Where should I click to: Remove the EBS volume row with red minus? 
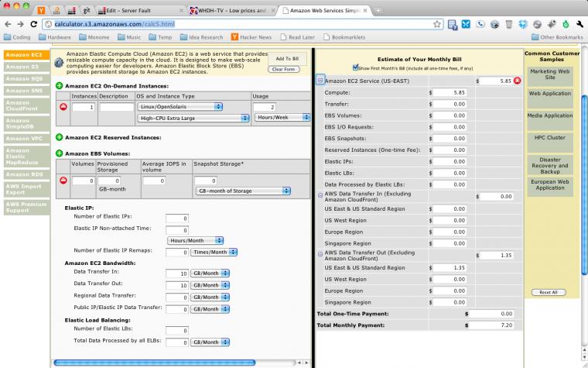tap(63, 181)
